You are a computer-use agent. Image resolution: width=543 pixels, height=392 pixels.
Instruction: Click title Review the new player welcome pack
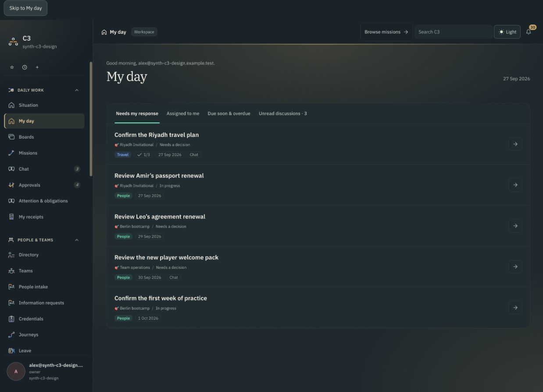click(x=166, y=257)
